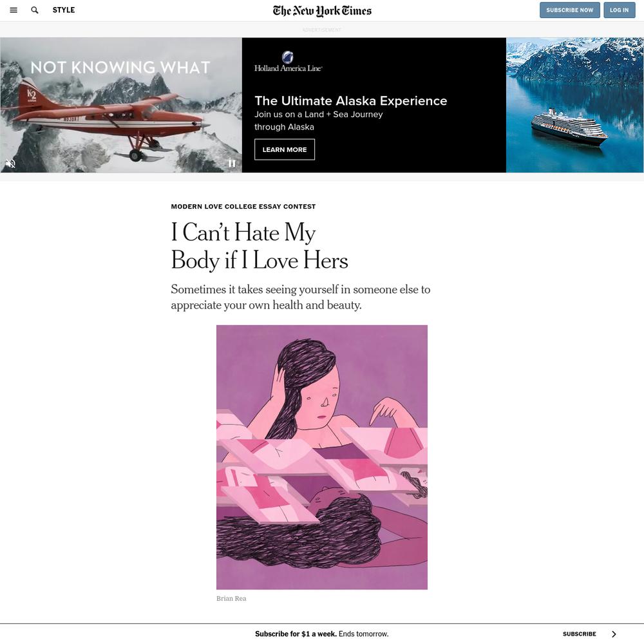Screen dimensions: 644x644
Task: Open the search magnifier icon
Action: pyautogui.click(x=35, y=10)
